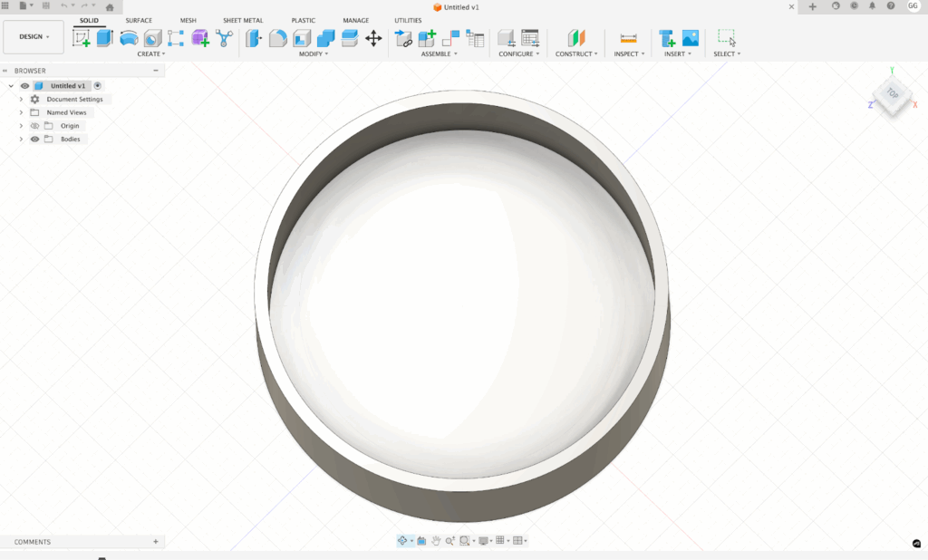Screen dimensions: 928x560
Task: Expand the Document Settings tree node
Action: tap(21, 100)
